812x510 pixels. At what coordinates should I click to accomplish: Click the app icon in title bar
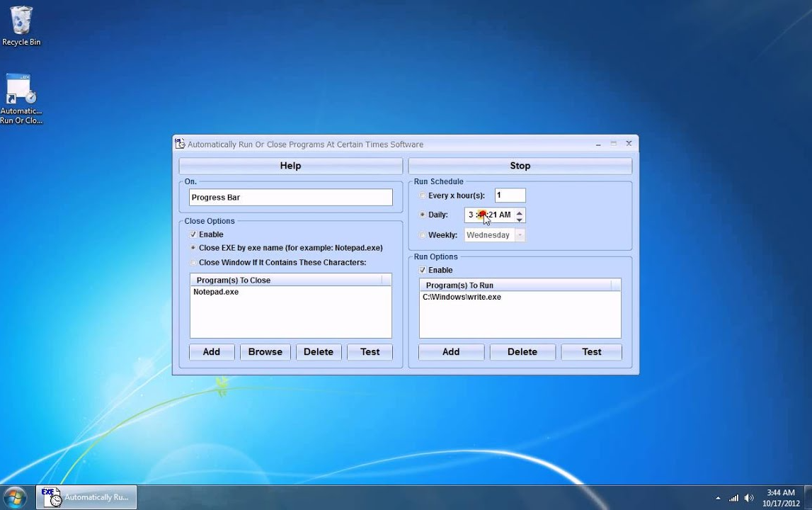click(181, 144)
